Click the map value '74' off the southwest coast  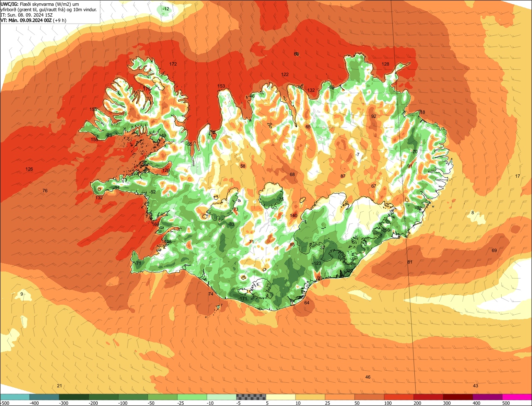(211, 294)
